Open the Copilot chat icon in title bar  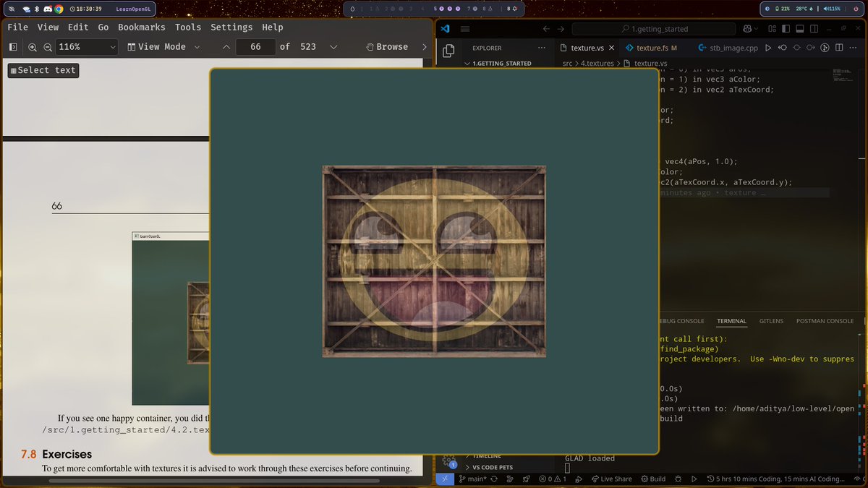coord(747,29)
